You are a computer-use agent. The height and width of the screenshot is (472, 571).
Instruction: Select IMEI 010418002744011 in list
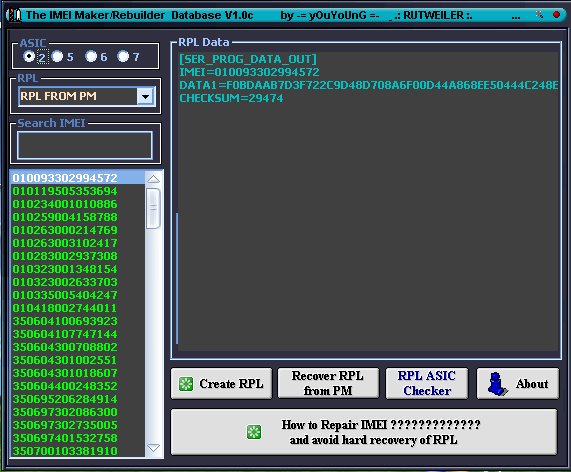78,308
